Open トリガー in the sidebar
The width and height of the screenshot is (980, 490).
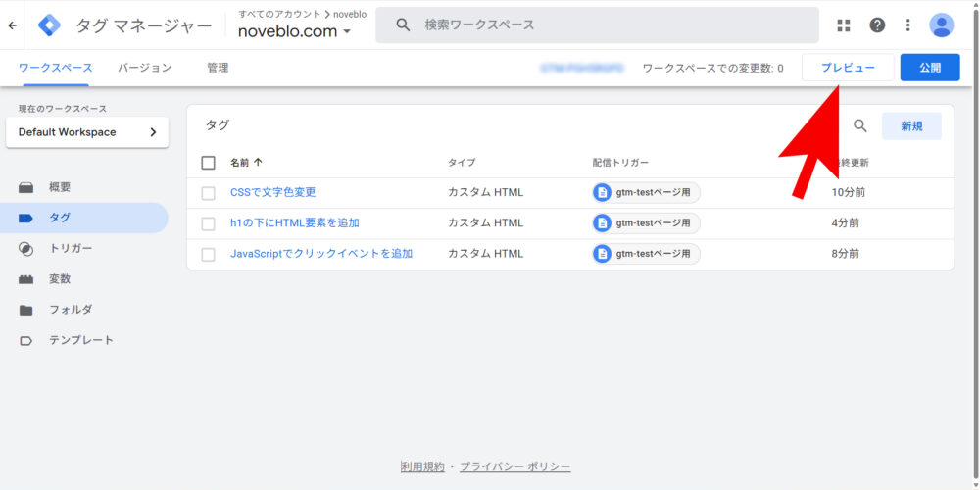coord(71,248)
